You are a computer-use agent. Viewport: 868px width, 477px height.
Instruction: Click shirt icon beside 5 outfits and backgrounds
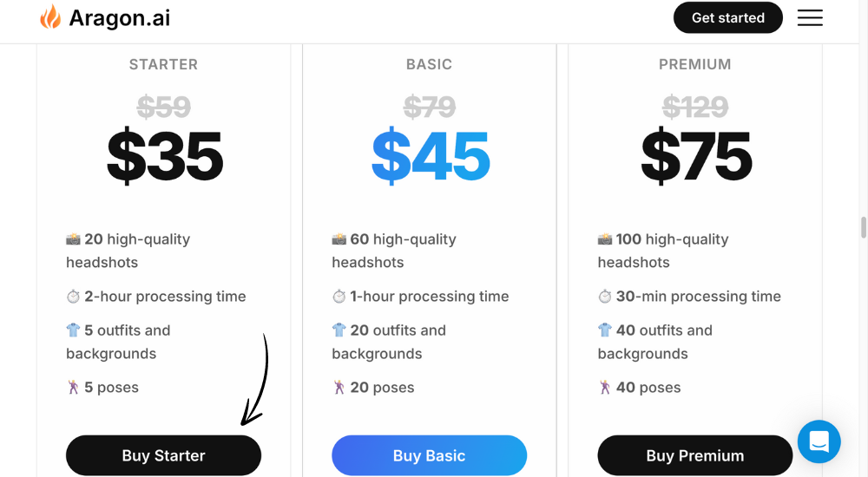click(73, 330)
